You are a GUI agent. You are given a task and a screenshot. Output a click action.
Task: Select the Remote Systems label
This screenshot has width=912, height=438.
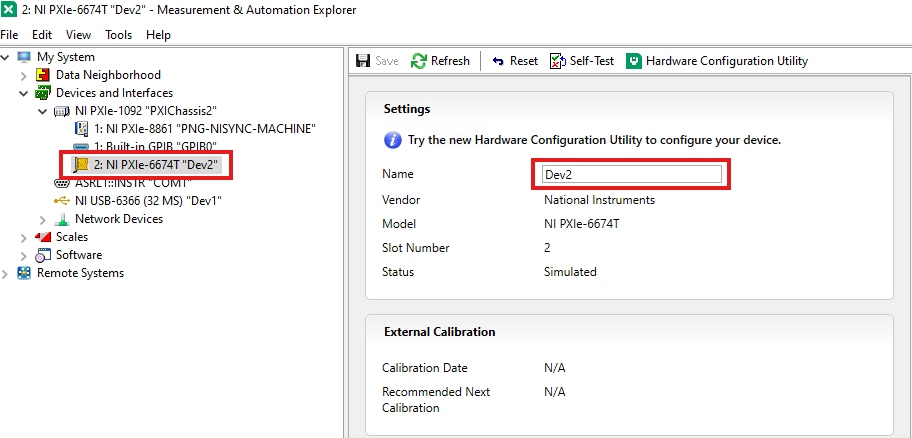[80, 273]
